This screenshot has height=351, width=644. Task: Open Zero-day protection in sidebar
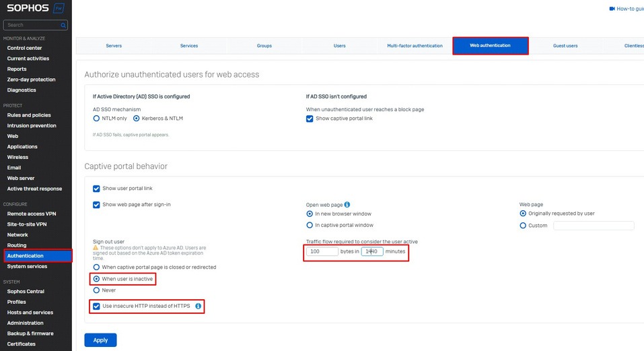pos(31,79)
